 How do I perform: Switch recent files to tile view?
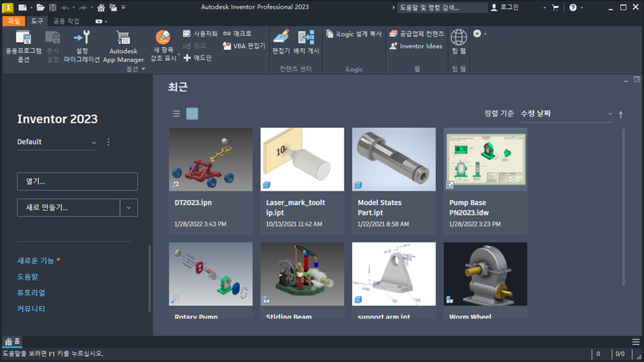pos(192,114)
